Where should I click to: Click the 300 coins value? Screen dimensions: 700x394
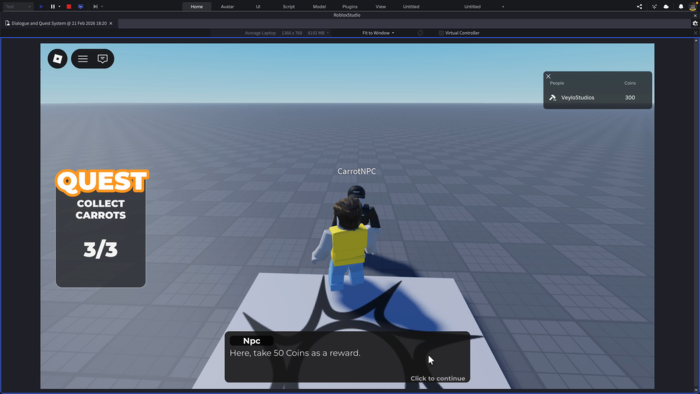[630, 97]
